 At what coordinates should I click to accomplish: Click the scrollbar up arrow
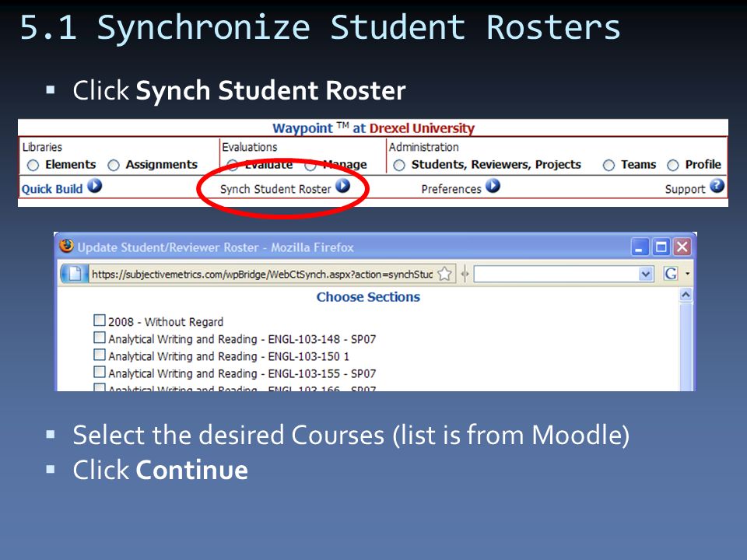pyautogui.click(x=686, y=295)
